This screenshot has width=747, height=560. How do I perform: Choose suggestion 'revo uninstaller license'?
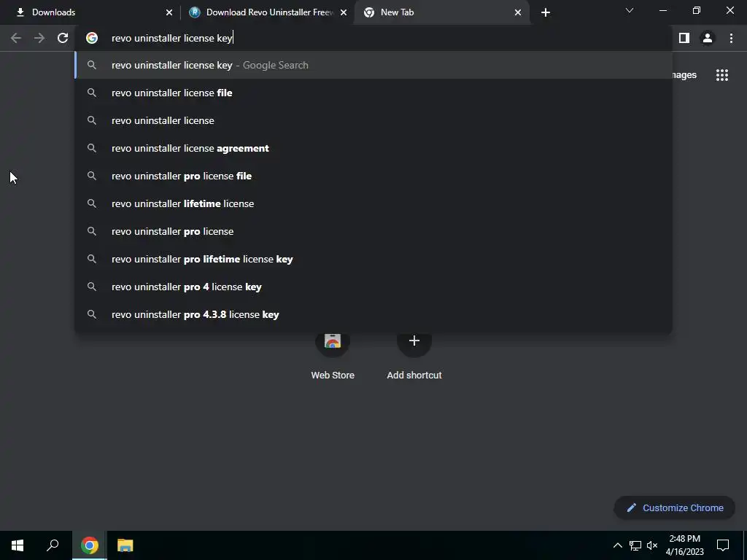tap(373, 120)
